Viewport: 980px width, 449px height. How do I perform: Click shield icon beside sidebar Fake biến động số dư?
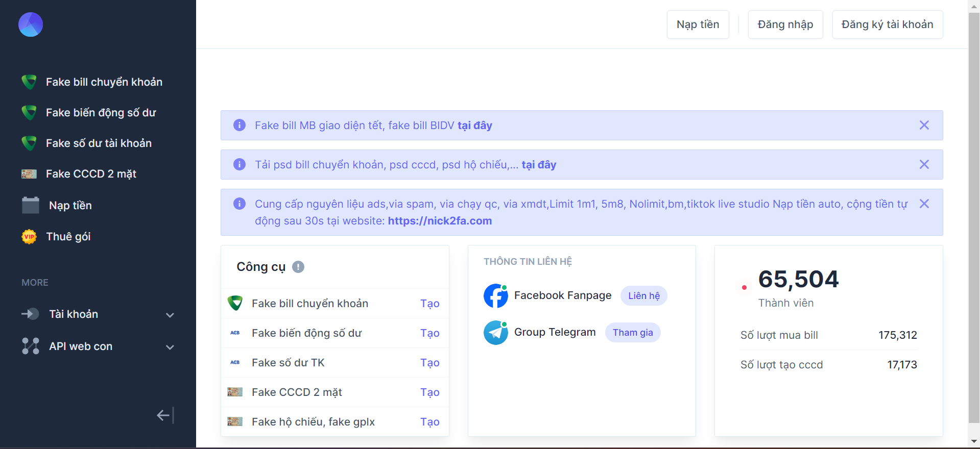[x=29, y=112]
